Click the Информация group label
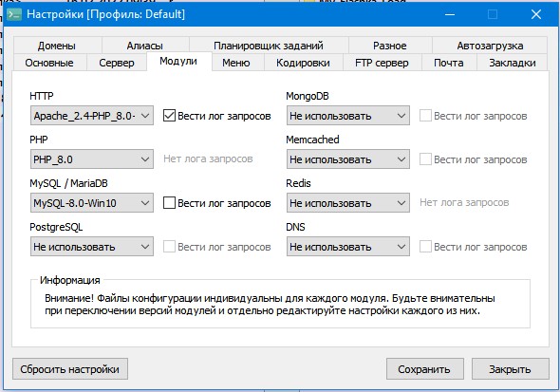The width and height of the screenshot is (560, 392). [x=70, y=280]
